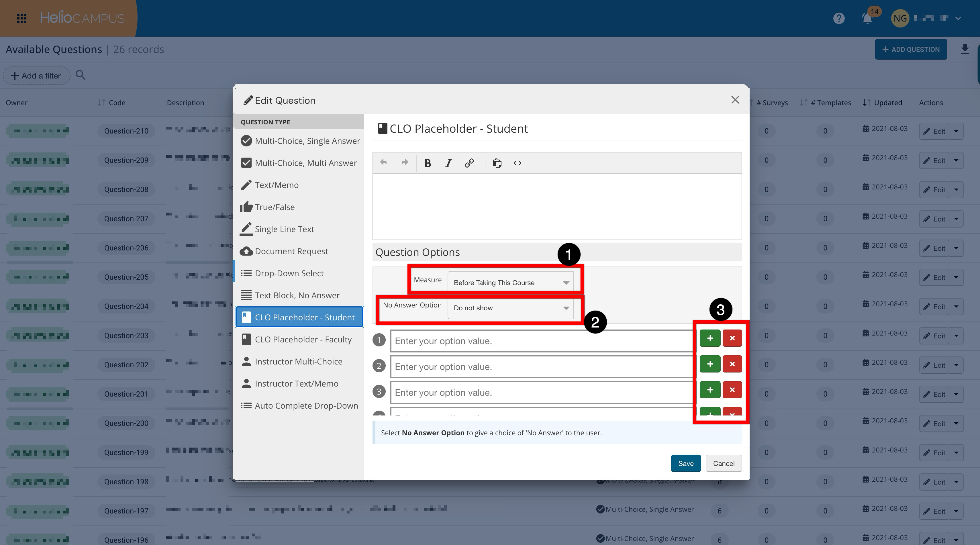Click the paste clipboard icon in editor
Viewport: 980px width, 545px height.
tap(497, 163)
